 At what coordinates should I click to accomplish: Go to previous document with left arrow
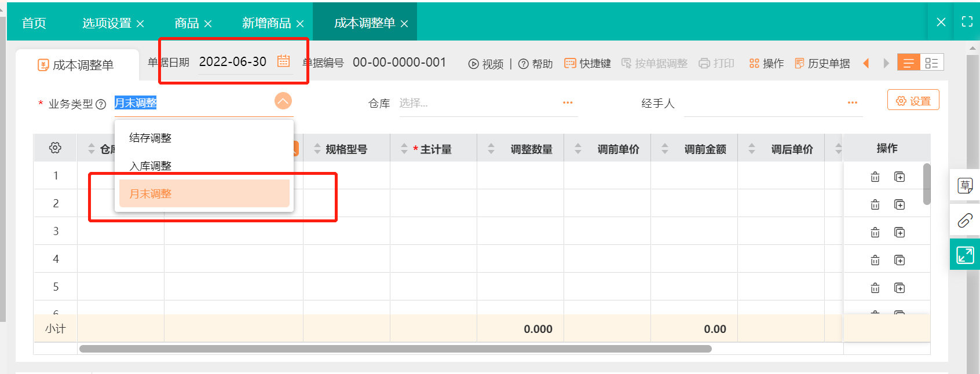tap(866, 63)
